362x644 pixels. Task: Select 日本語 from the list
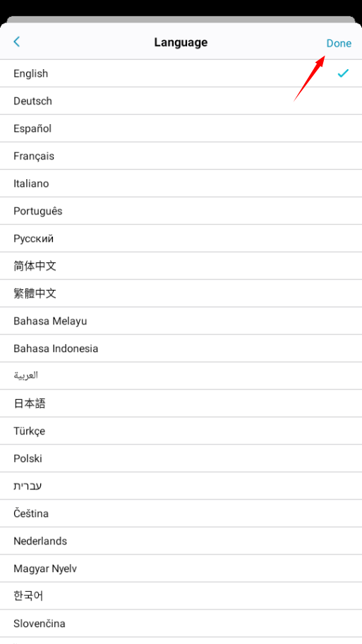tap(181, 403)
